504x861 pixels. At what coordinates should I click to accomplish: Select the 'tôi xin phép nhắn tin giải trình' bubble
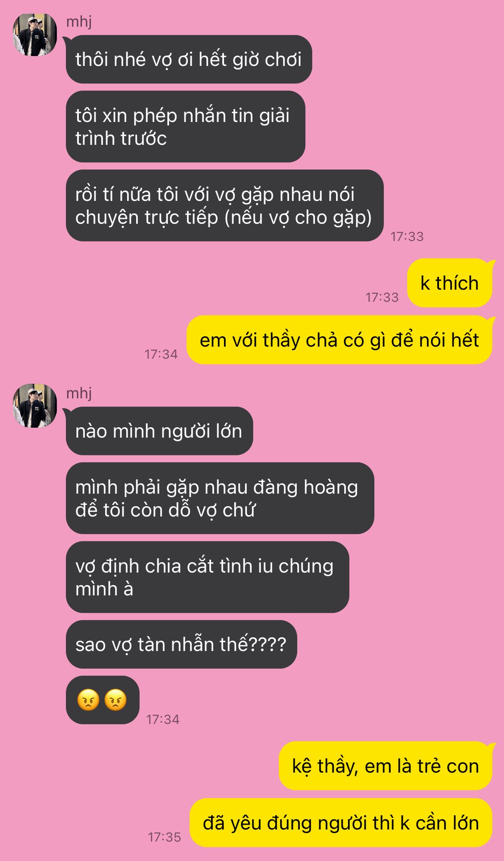pos(185,126)
